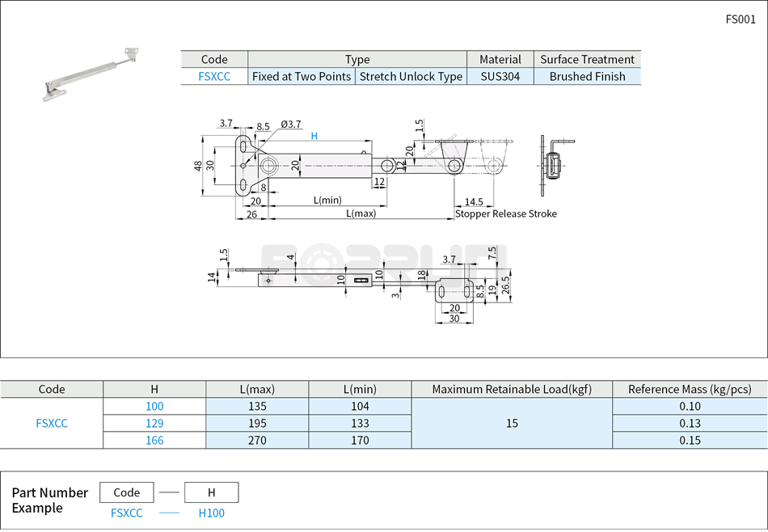Click the load value 15 cell
The height and width of the screenshot is (532, 768).
coord(511,423)
